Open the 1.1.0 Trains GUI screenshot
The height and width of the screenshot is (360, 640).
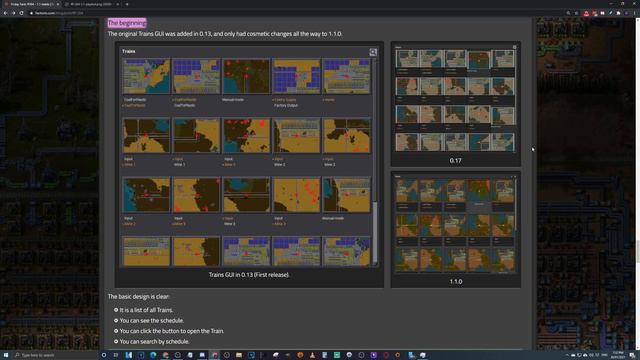point(456,224)
